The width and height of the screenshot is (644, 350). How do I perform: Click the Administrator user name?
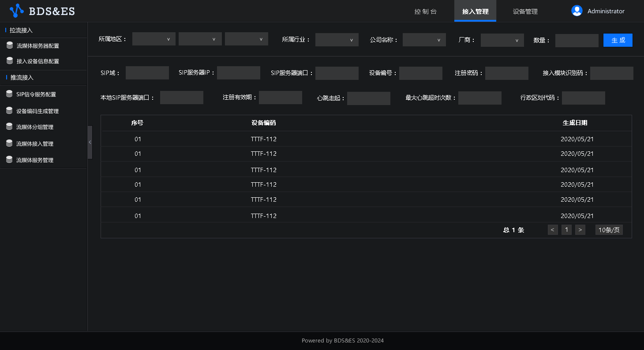[x=606, y=11]
